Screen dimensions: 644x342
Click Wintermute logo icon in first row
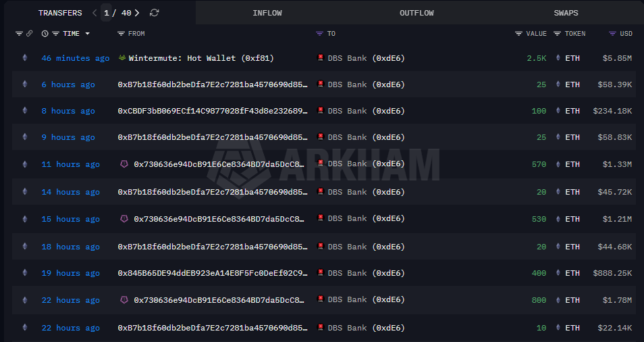(x=122, y=57)
